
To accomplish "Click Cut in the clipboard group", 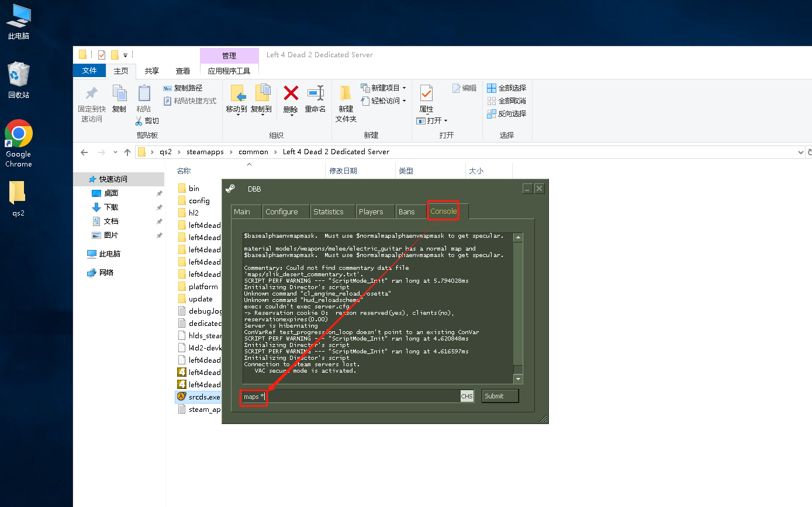I will pos(147,121).
